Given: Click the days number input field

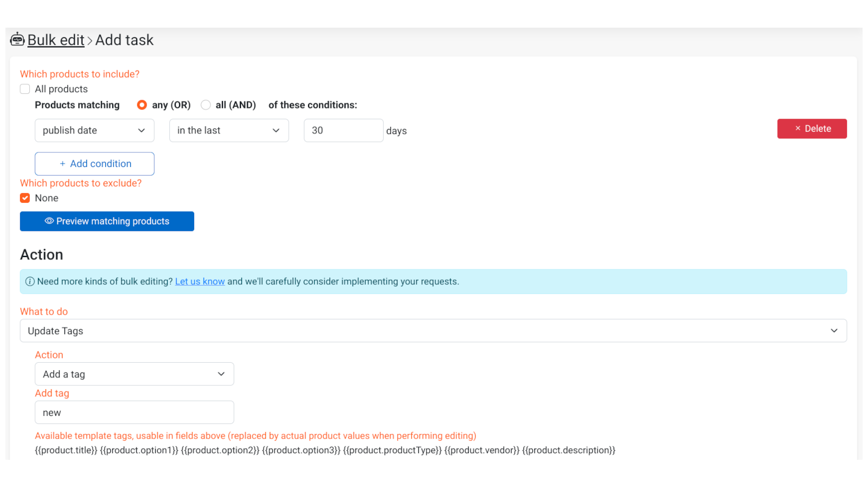Looking at the screenshot, I should click(x=343, y=131).
